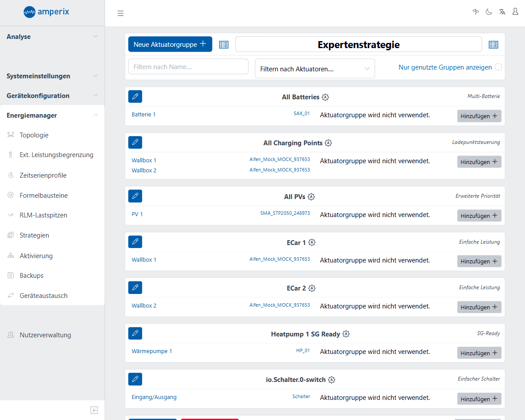Expand the Gerätekonfiguration section

click(x=52, y=96)
